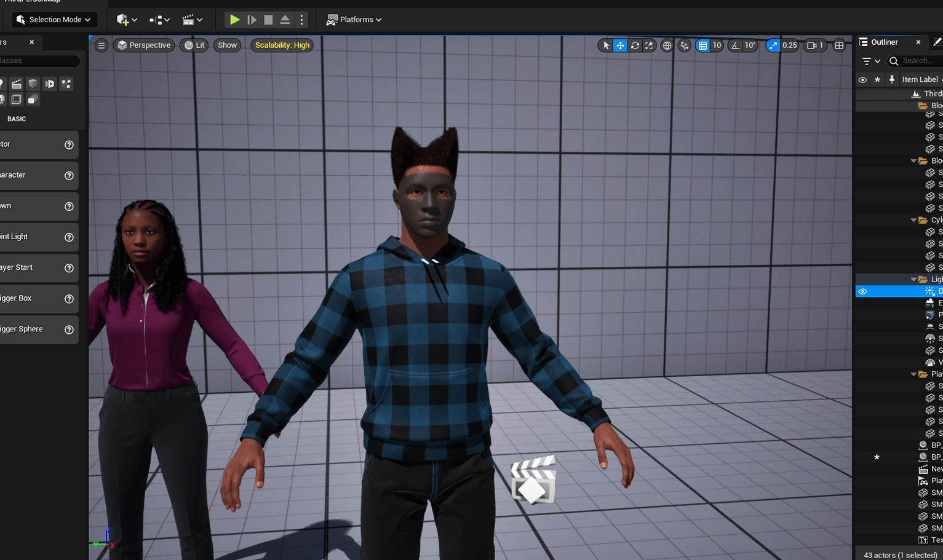The width and height of the screenshot is (943, 560).
Task: Open the Platforms menu
Action: [354, 20]
